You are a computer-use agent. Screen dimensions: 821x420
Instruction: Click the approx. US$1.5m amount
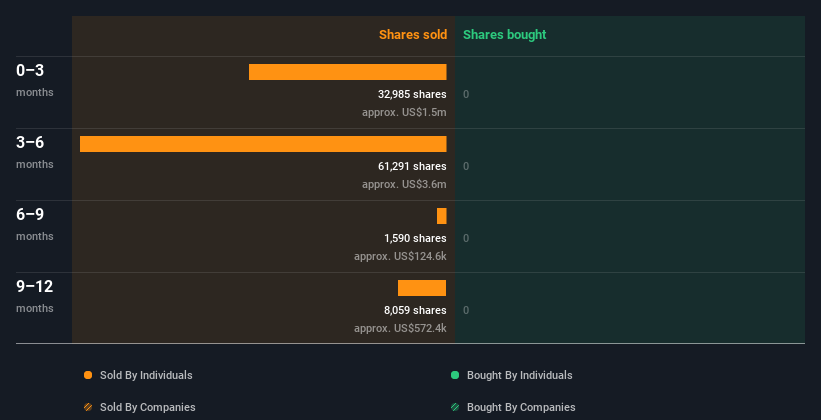(x=404, y=113)
